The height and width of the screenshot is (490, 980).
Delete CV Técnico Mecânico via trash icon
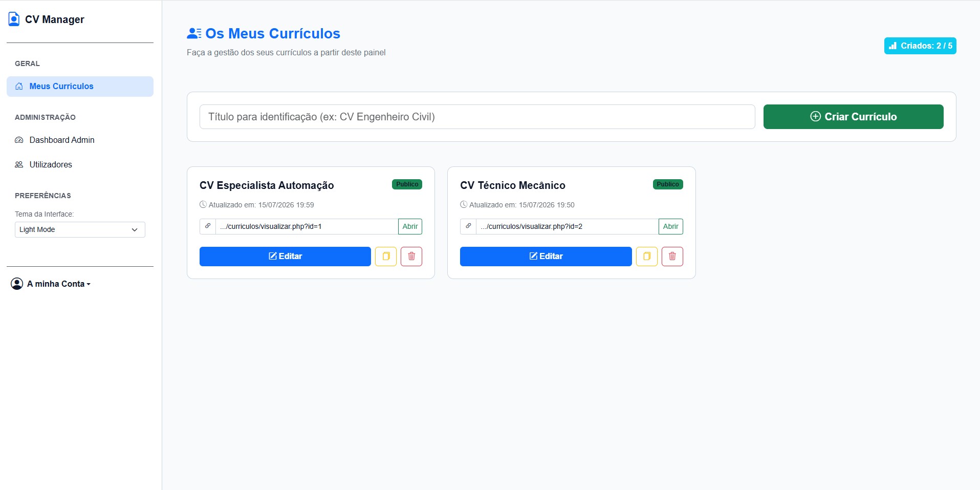672,257
